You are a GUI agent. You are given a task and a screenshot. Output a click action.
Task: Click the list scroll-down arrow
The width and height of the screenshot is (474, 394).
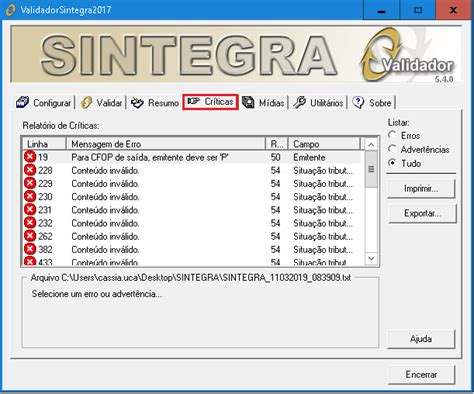371,258
